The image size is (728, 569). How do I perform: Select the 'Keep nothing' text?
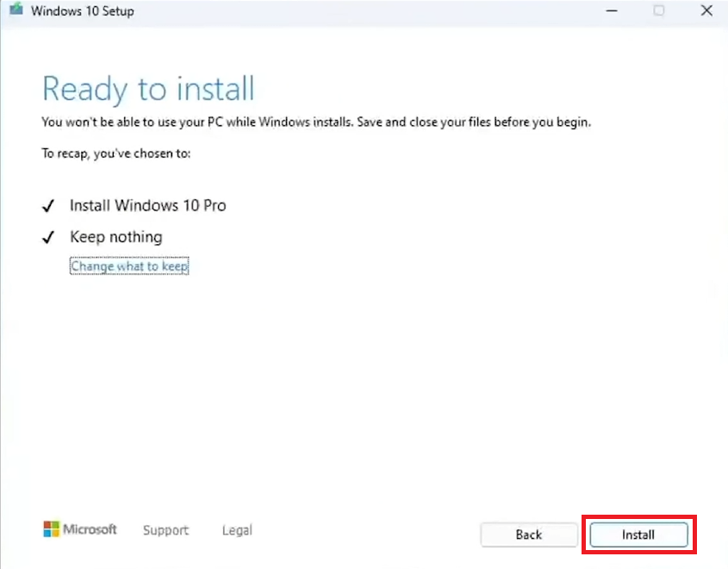click(x=116, y=237)
